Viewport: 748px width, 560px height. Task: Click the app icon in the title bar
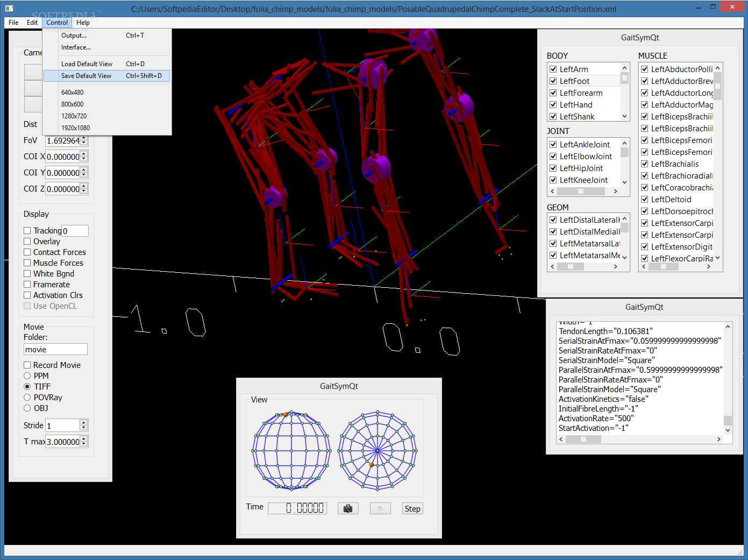click(x=9, y=8)
